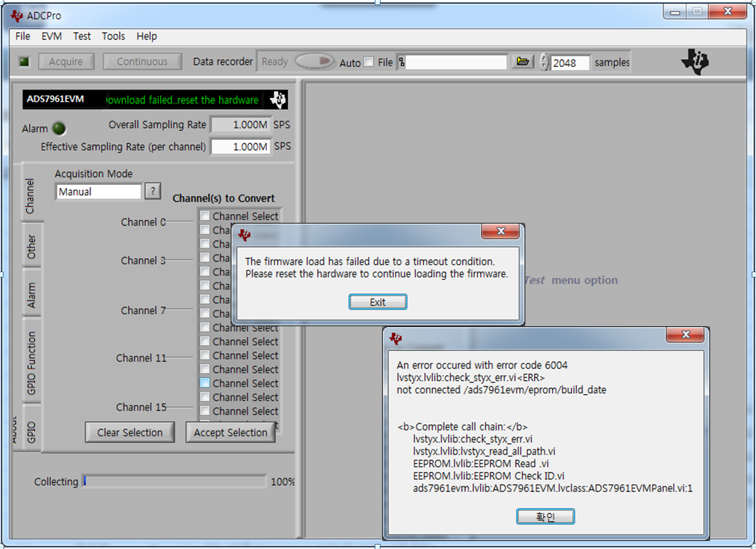Close the firmware load failed dialog
Viewport: 756px width, 549px height.
[x=501, y=231]
